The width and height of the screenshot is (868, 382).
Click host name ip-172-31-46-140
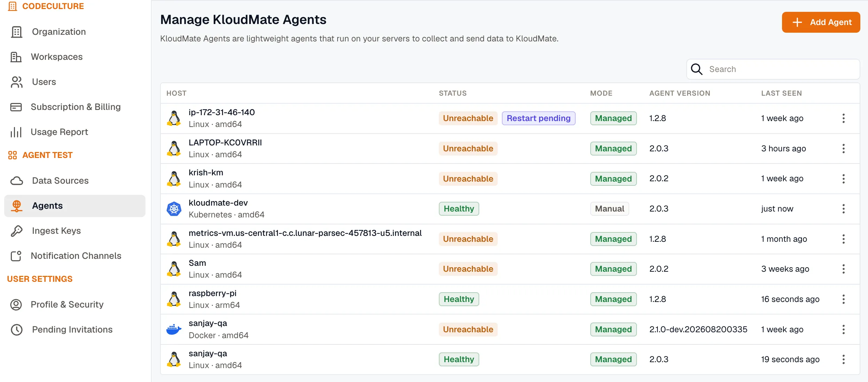(222, 112)
